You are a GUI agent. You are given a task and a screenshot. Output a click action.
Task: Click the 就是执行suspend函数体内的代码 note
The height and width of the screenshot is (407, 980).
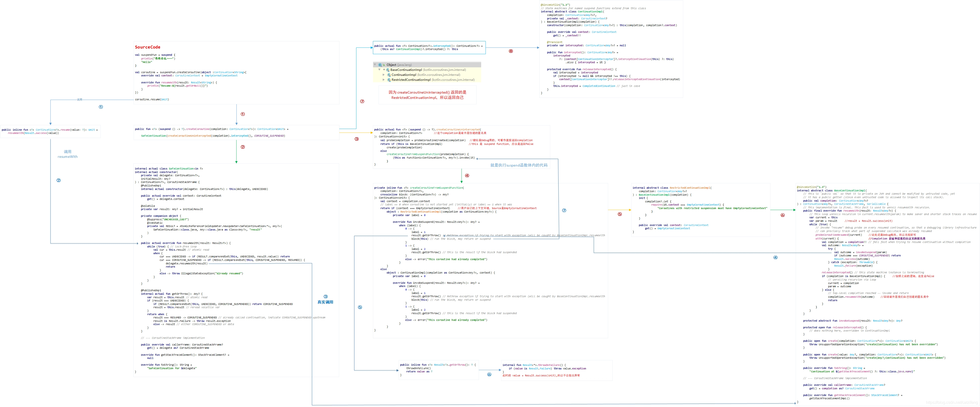coord(518,165)
